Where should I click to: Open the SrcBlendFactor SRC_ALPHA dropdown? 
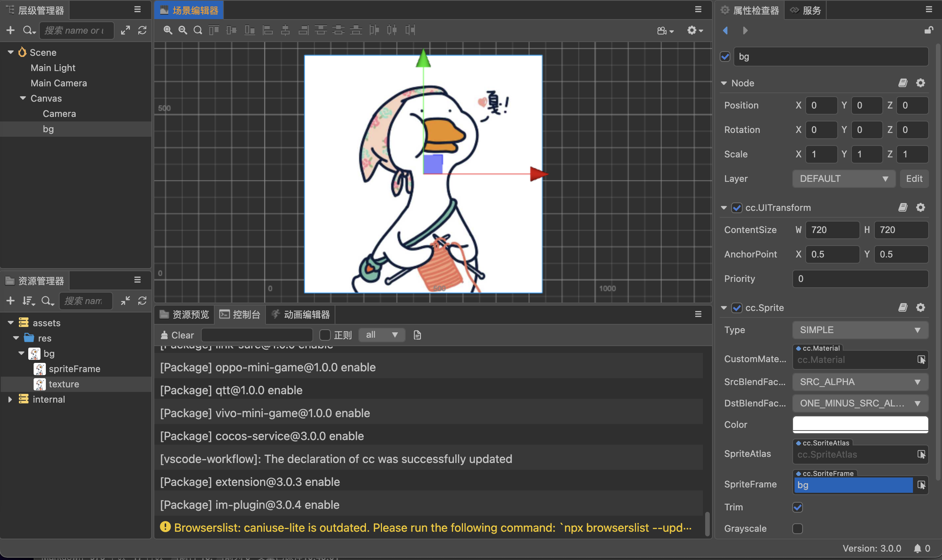tap(860, 382)
